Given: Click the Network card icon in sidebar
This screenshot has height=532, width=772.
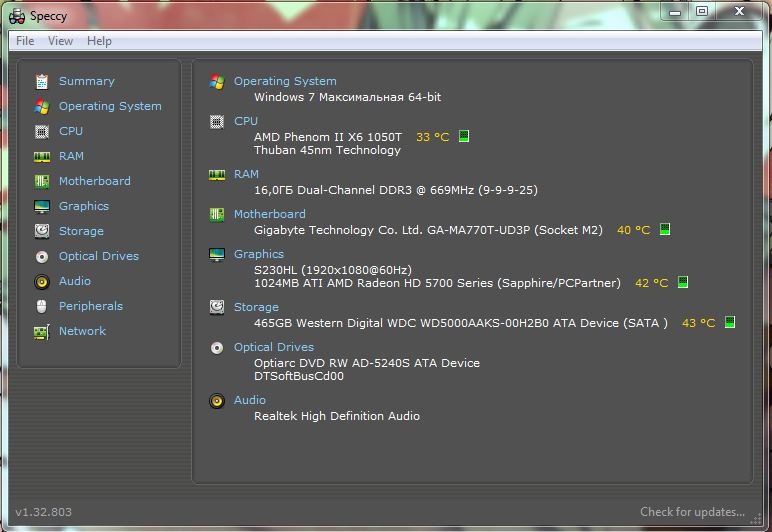Looking at the screenshot, I should [x=42, y=332].
